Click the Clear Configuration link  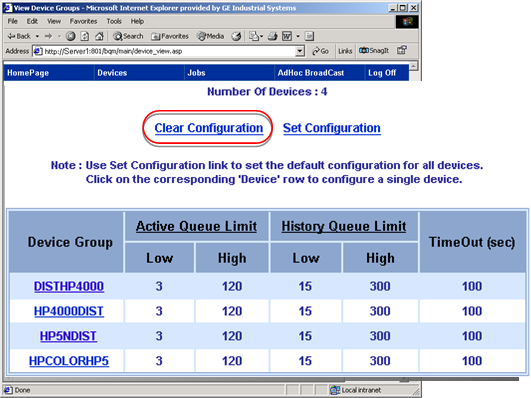tap(209, 128)
